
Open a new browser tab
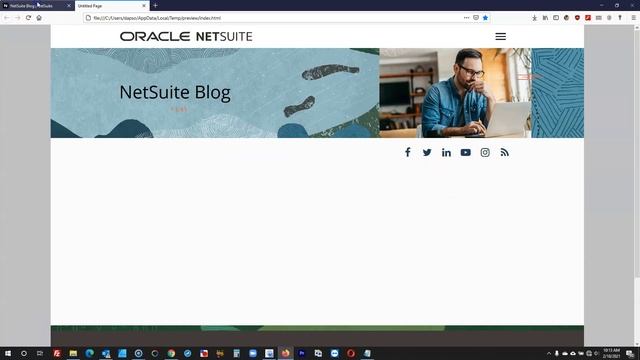156,6
